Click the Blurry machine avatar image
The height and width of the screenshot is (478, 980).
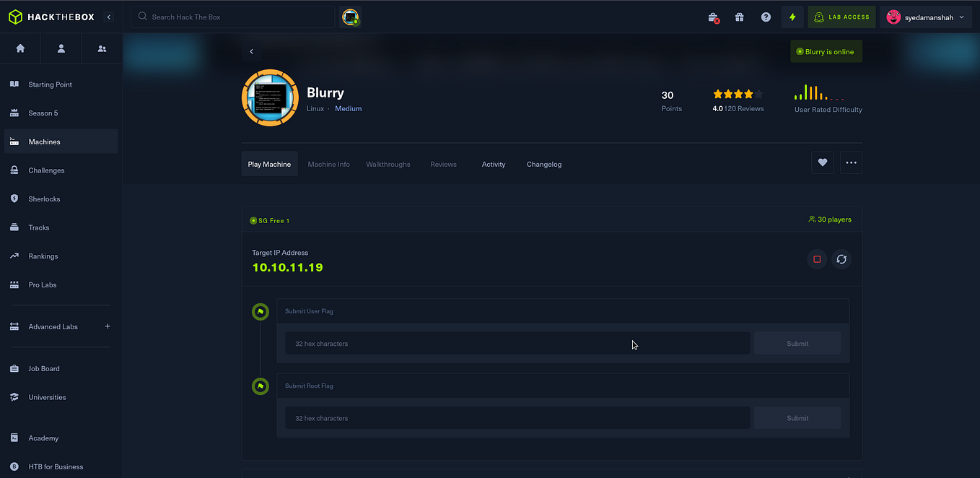click(270, 97)
